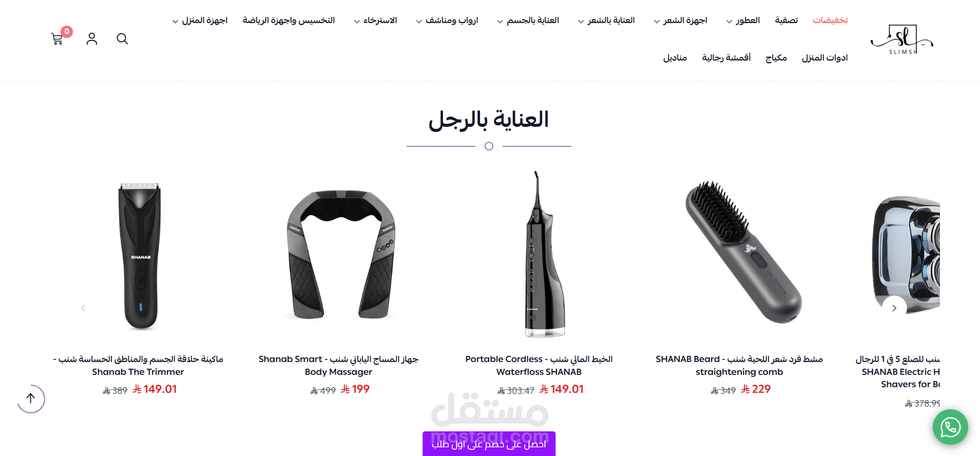Open the تخفيضات menu item

830,21
